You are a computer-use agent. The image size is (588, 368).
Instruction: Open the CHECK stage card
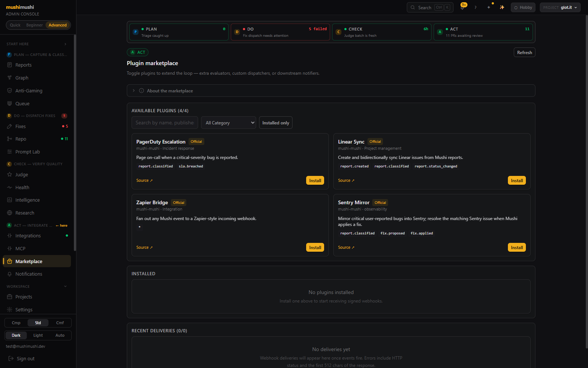382,32
